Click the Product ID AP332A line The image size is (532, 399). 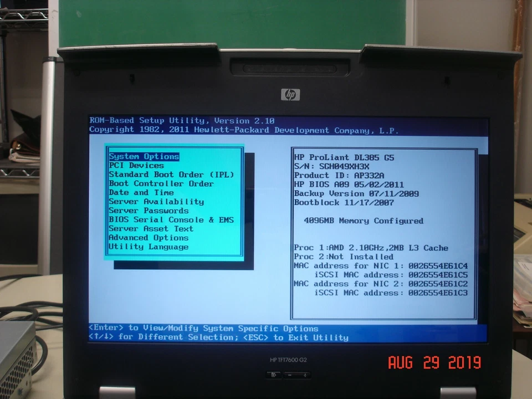tap(334, 175)
